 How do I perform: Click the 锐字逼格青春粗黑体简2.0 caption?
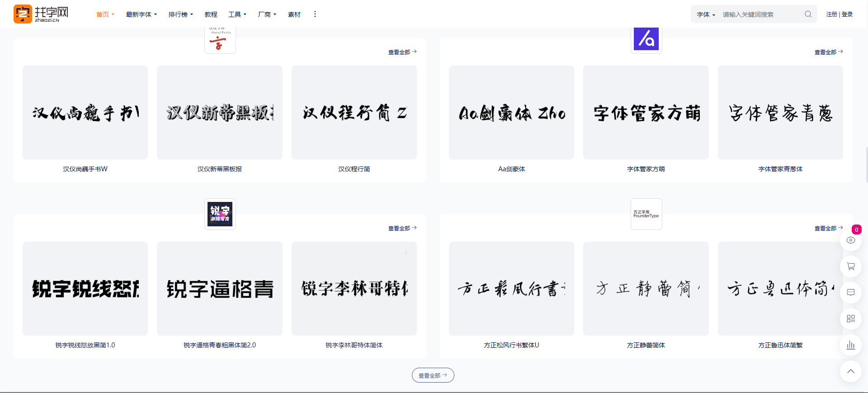[x=220, y=345]
